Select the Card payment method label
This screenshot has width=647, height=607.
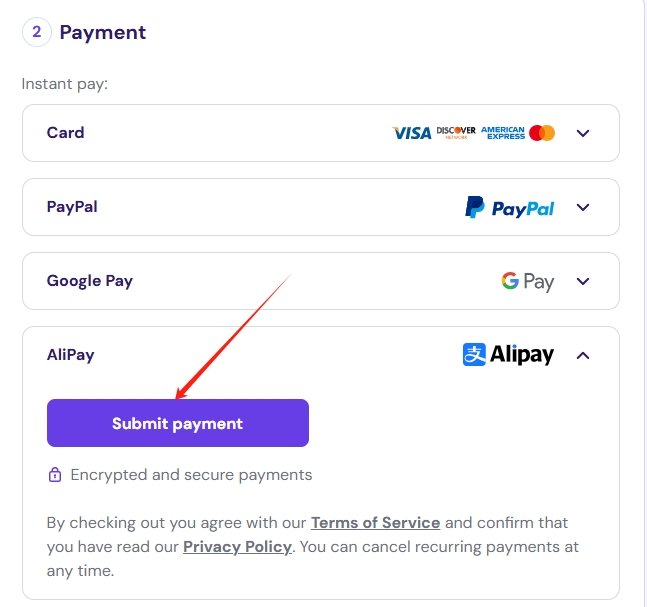[x=65, y=132]
